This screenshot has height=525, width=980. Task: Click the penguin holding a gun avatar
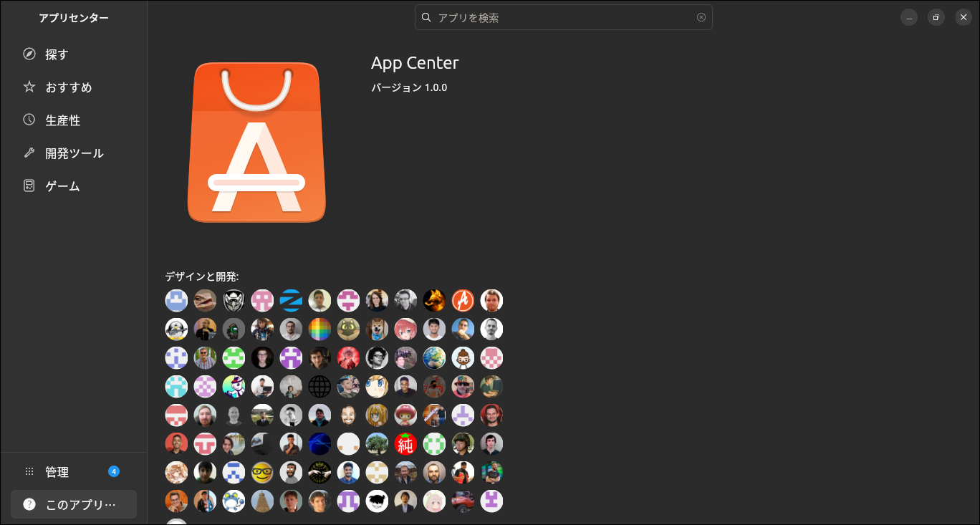click(176, 329)
